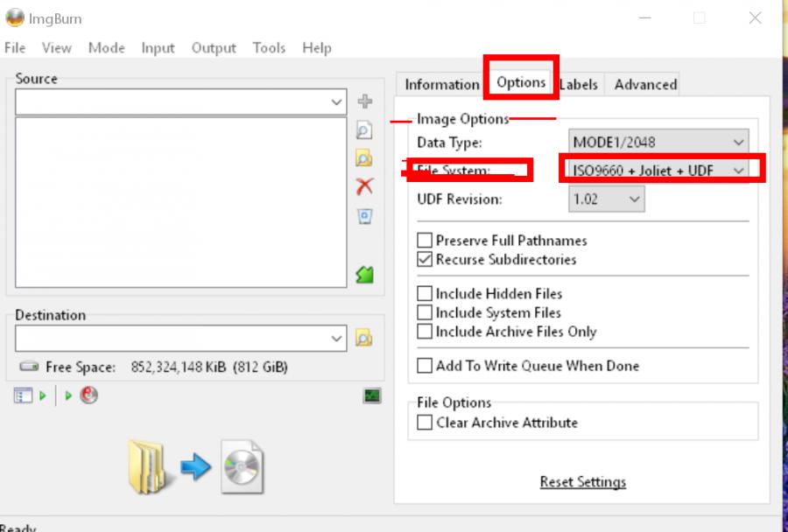The image size is (788, 532).
Task: Select the Options tab
Action: 521,82
